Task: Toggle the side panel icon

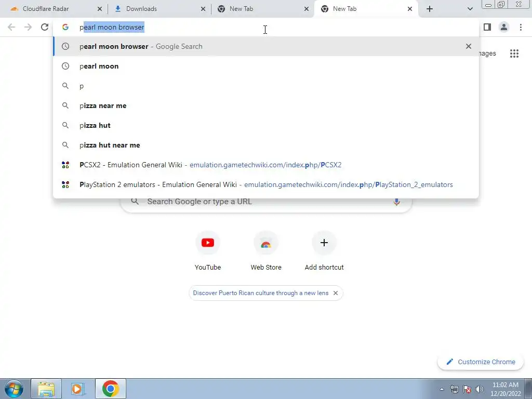Action: coord(487,27)
